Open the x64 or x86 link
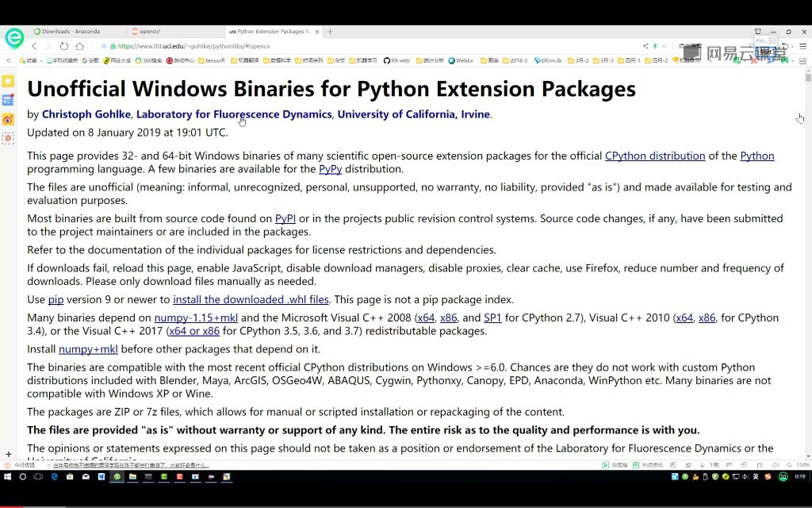Image resolution: width=812 pixels, height=508 pixels. (194, 331)
